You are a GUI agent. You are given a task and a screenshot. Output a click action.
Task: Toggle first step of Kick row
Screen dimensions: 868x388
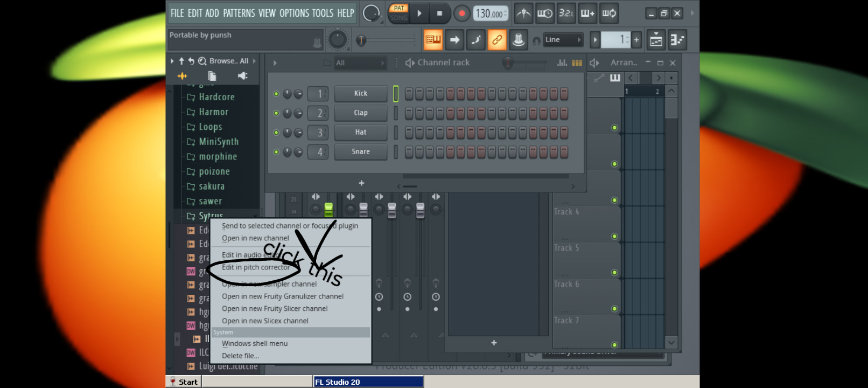point(409,94)
